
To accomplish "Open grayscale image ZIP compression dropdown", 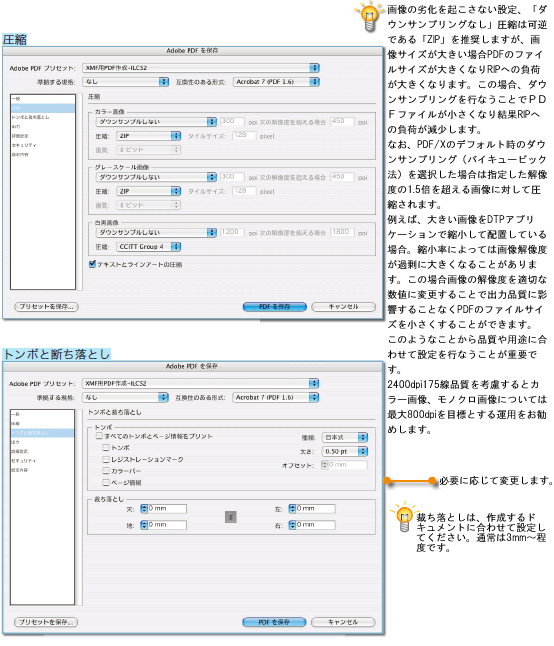I will click(x=149, y=191).
